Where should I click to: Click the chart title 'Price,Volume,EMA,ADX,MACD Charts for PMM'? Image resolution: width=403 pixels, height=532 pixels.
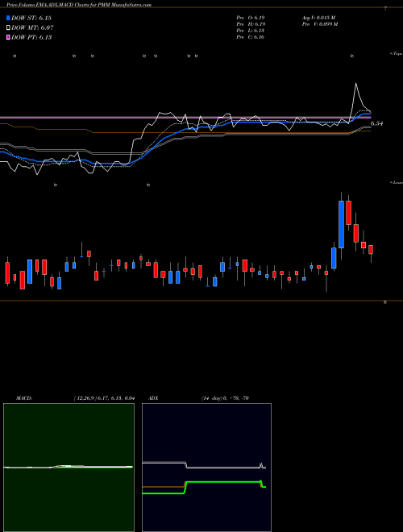(x=58, y=5)
